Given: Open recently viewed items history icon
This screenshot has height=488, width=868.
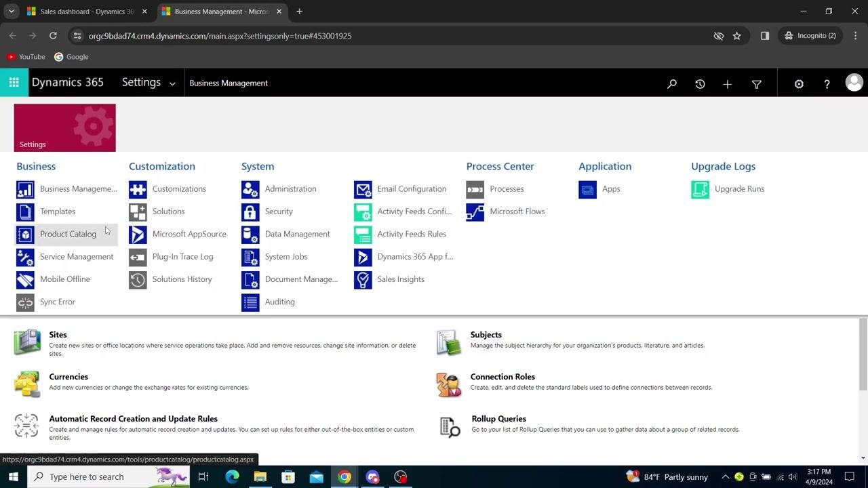Looking at the screenshot, I should click(700, 84).
